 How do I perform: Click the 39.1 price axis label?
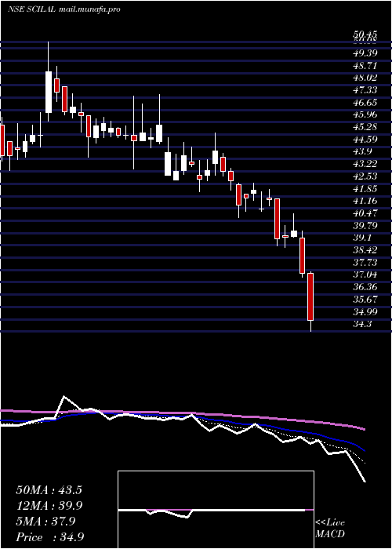click(x=363, y=238)
